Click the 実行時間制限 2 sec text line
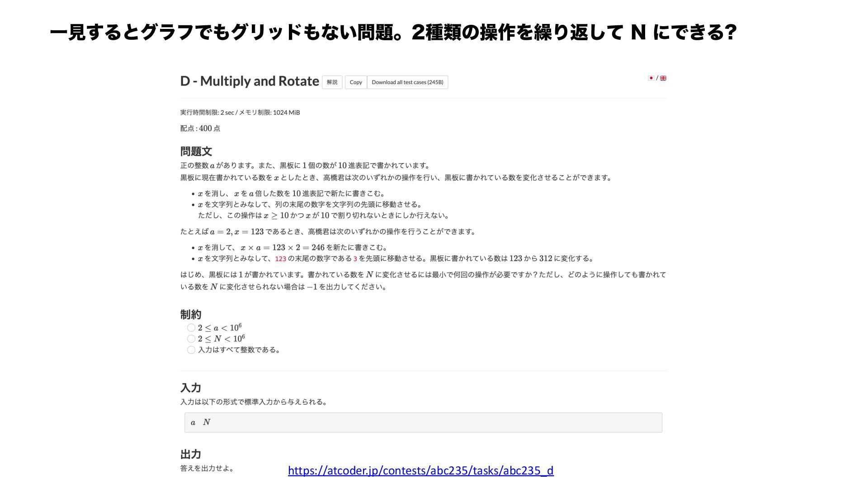Image resolution: width=868 pixels, height=488 pixels. pos(240,113)
